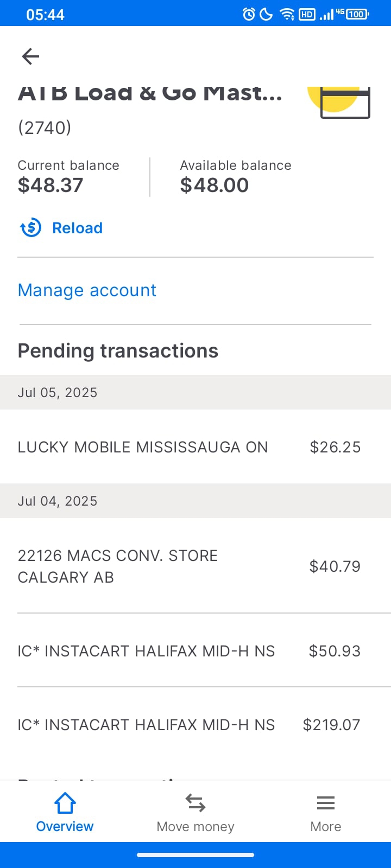Open the $50.93 Instacart Halifax transaction
The image size is (391, 868).
pyautogui.click(x=189, y=651)
